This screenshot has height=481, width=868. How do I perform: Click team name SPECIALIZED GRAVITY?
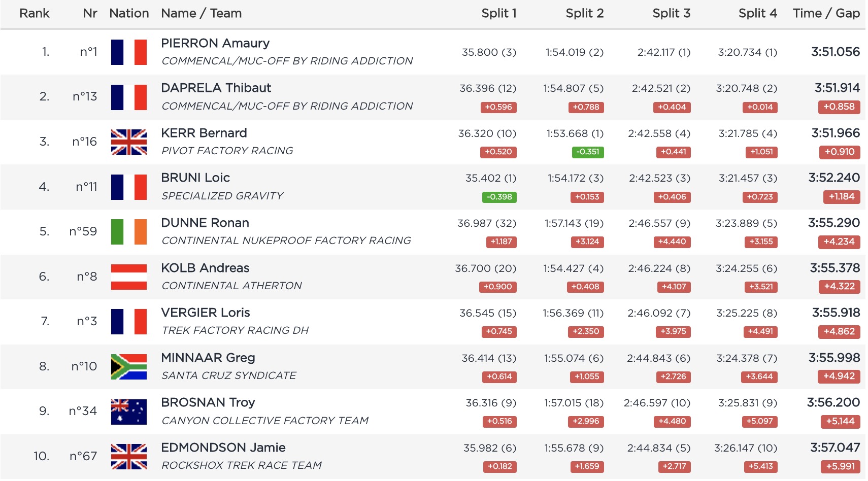[222, 196]
